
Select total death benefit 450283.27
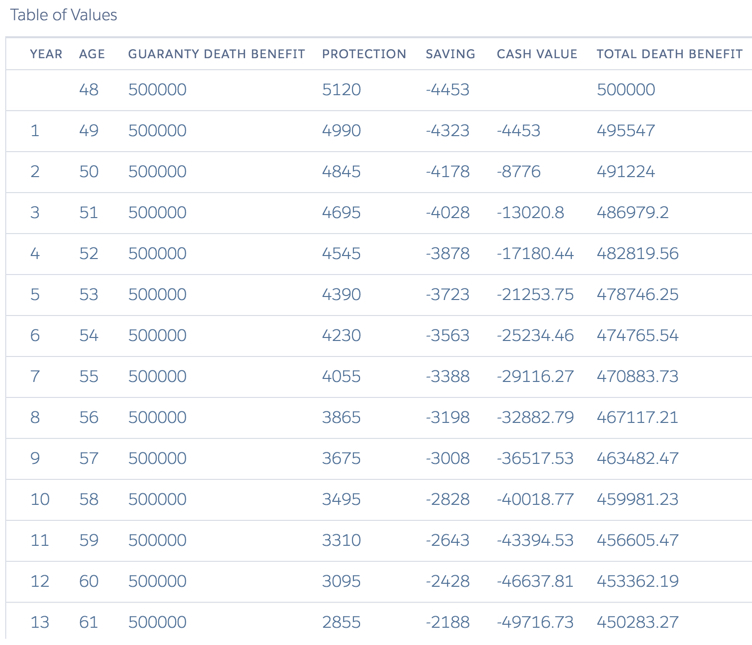tap(637, 622)
